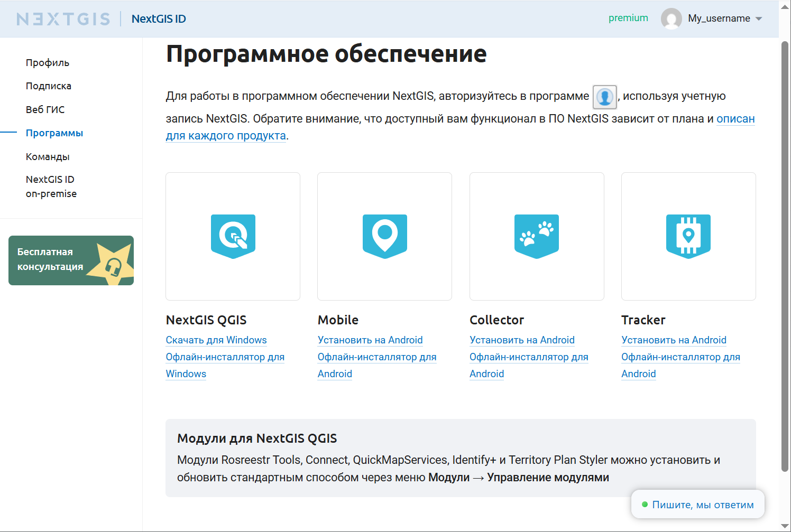Click the headset star consultation icon
Image resolution: width=791 pixels, height=532 pixels.
pos(112,264)
